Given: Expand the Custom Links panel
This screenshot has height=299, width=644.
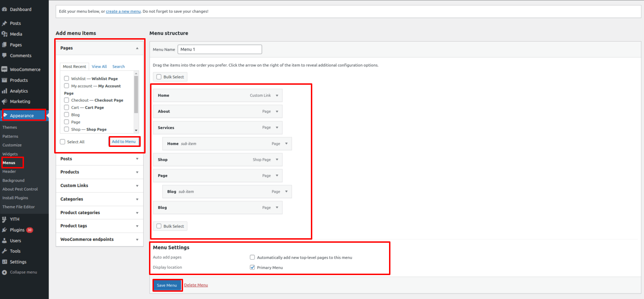Looking at the screenshot, I should (137, 186).
